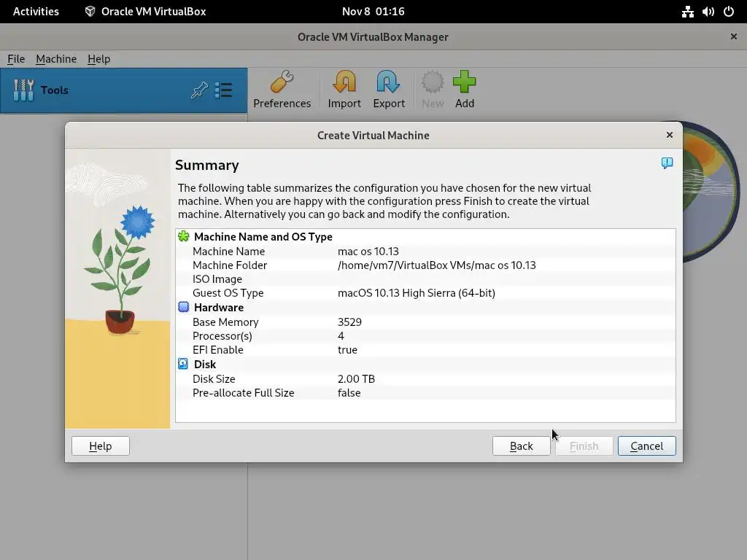Click the Machine Name row label

pyautogui.click(x=228, y=251)
